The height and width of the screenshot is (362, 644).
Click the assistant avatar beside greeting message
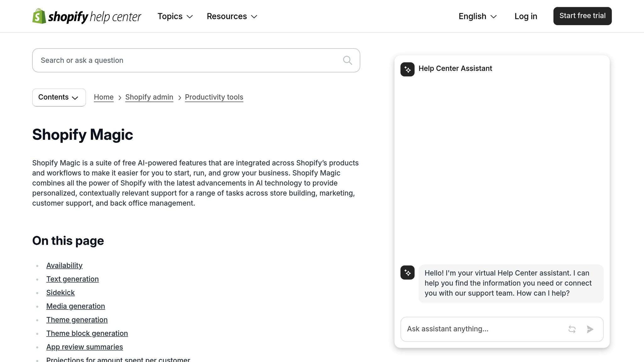point(407,272)
